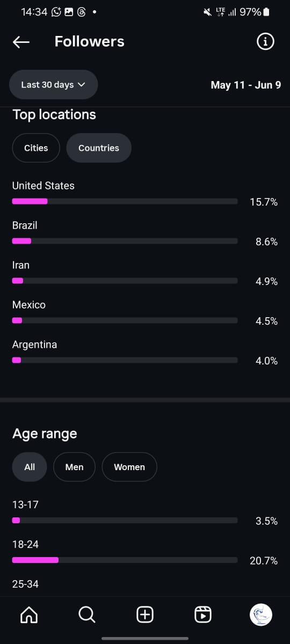Open the info icon beside Followers
Image resolution: width=290 pixels, height=644 pixels.
(265, 42)
